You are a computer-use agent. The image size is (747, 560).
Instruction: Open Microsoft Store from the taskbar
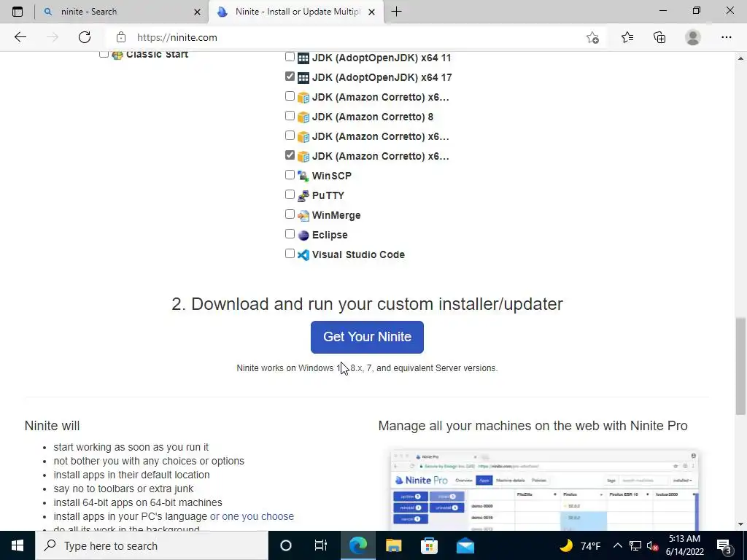click(x=429, y=545)
